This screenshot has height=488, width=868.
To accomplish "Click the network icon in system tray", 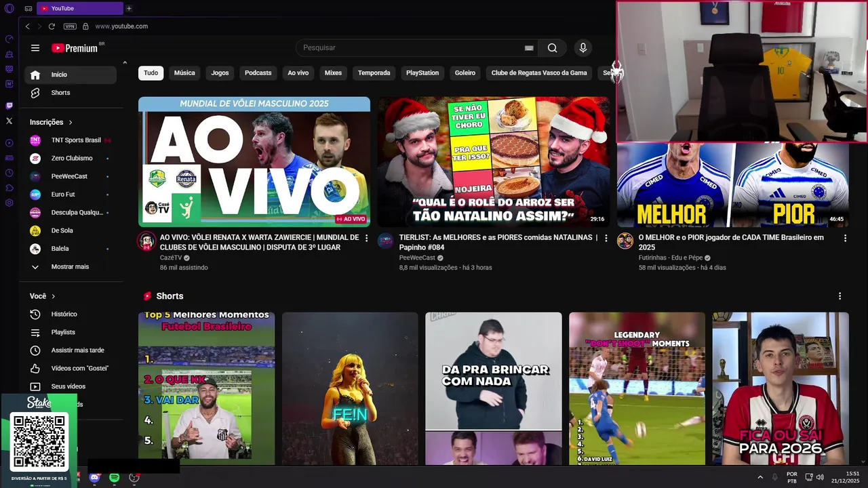I will click(809, 477).
